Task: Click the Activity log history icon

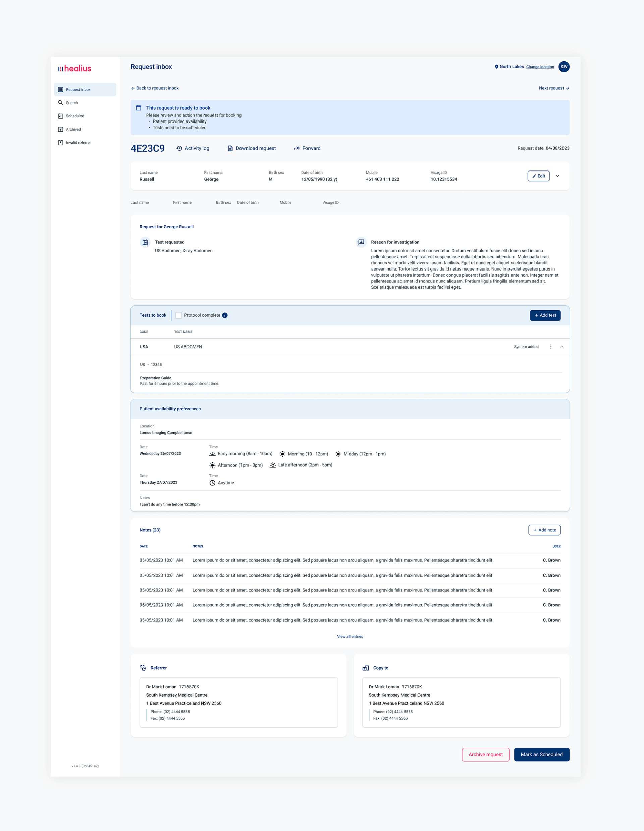Action: pyautogui.click(x=179, y=148)
